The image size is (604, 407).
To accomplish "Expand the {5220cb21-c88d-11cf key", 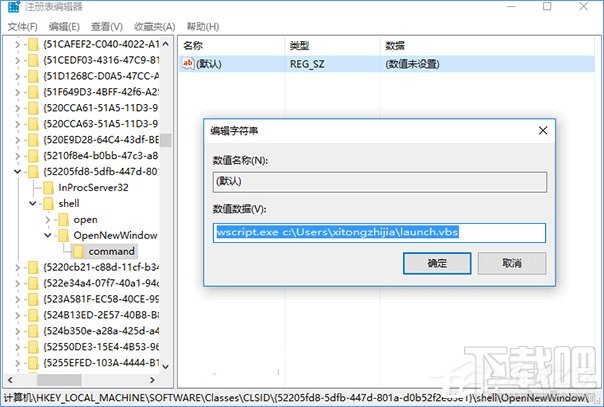I will point(17,267).
